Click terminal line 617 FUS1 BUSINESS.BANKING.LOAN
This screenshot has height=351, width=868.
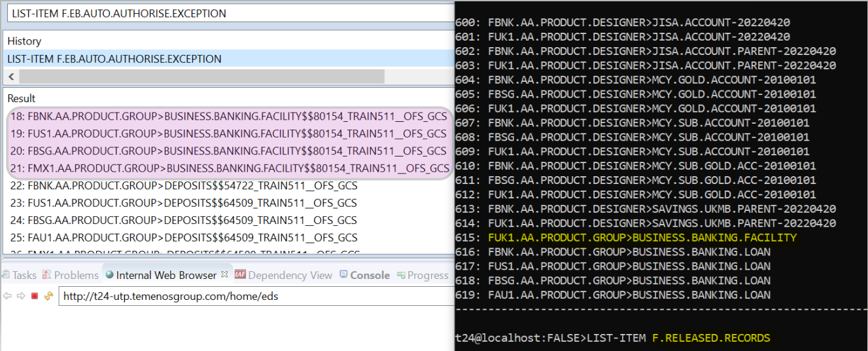(x=613, y=267)
